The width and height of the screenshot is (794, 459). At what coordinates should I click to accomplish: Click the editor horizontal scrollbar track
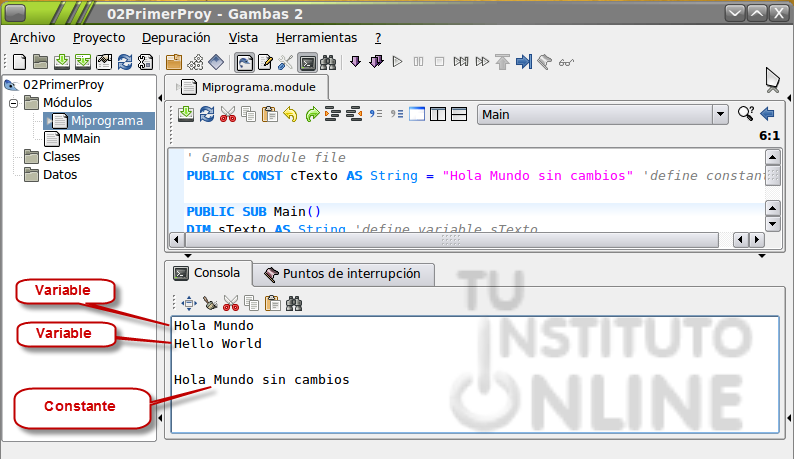coord(450,240)
